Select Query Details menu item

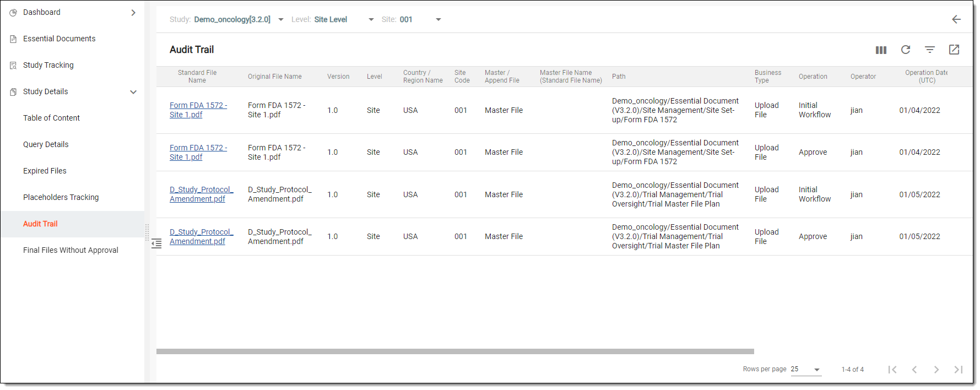pyautogui.click(x=46, y=144)
